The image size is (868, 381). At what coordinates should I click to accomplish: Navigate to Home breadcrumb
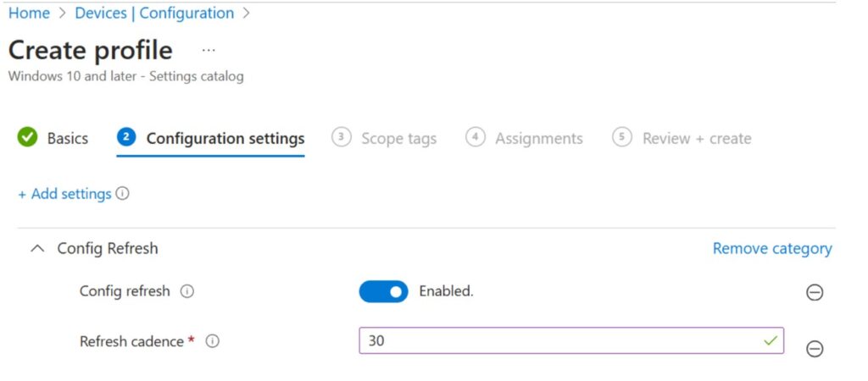pyautogui.click(x=29, y=14)
